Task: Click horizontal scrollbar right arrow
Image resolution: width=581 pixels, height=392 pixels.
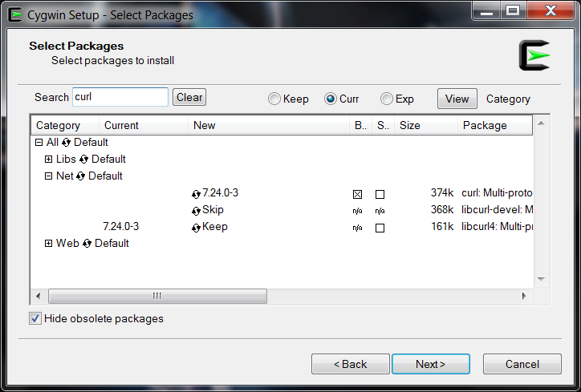Action: click(524, 296)
